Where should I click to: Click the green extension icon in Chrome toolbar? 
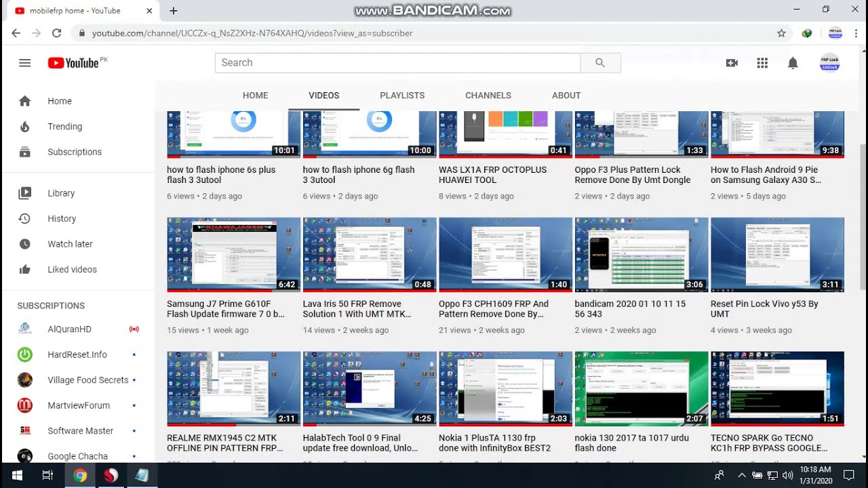coord(807,33)
